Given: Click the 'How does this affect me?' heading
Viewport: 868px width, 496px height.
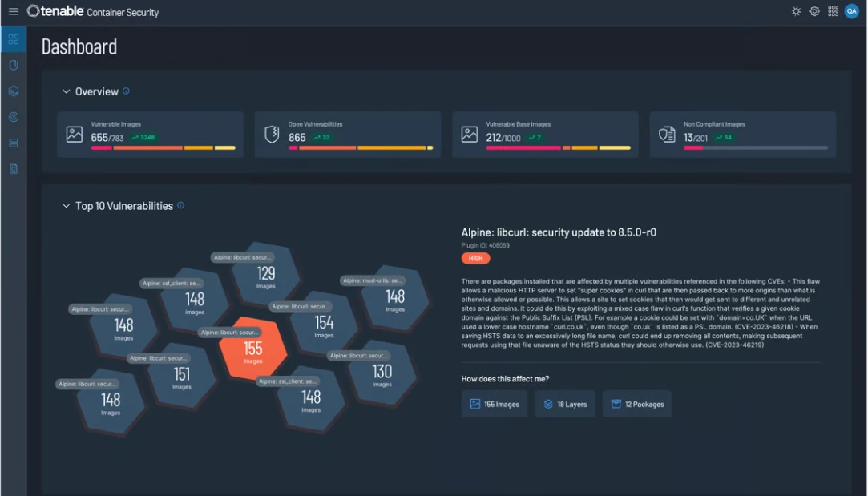Looking at the screenshot, I should (x=506, y=379).
